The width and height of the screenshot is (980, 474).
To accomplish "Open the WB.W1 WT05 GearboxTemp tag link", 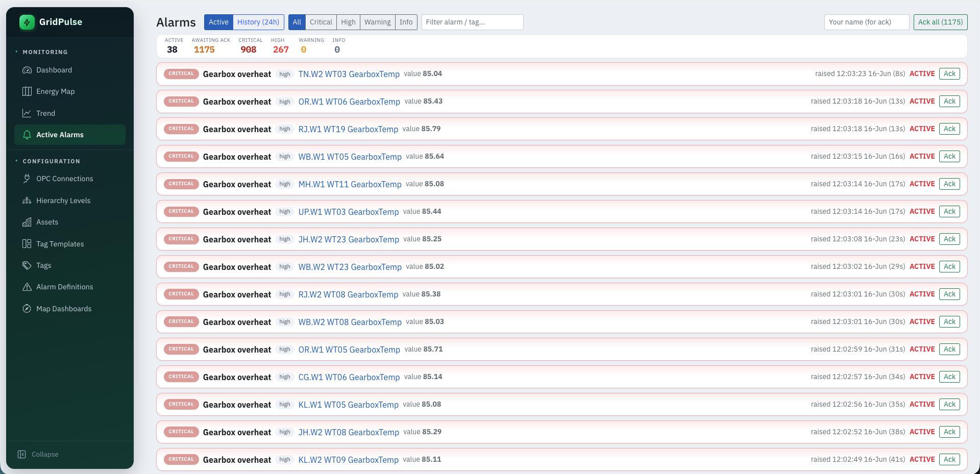I will [350, 157].
